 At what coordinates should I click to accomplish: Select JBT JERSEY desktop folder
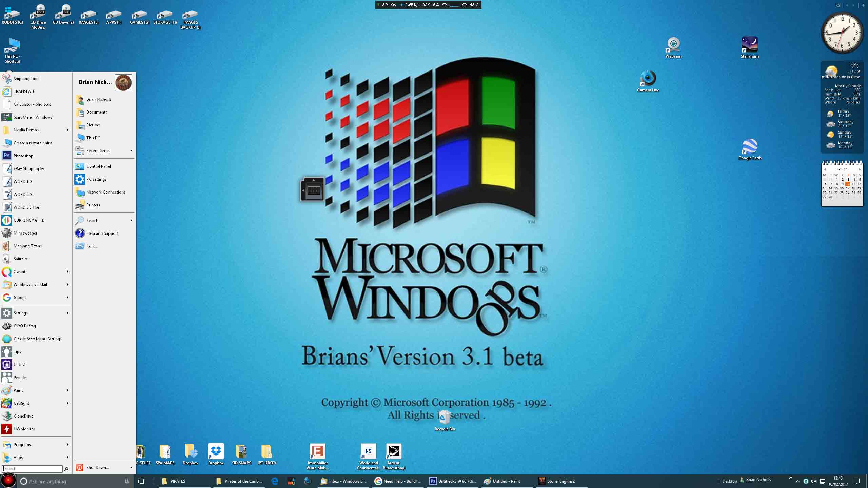click(x=267, y=454)
